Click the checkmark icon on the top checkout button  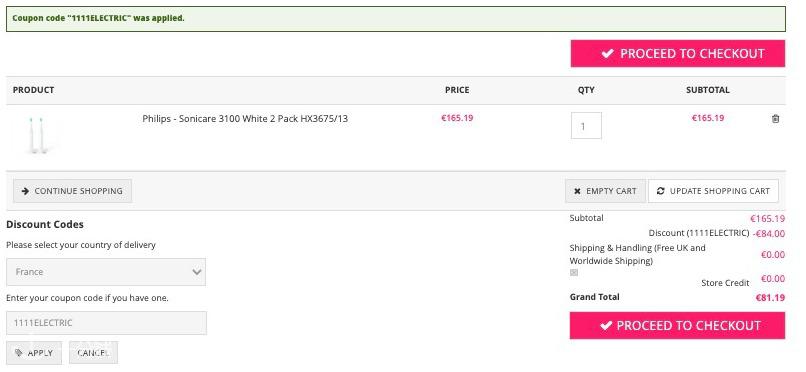tap(608, 53)
